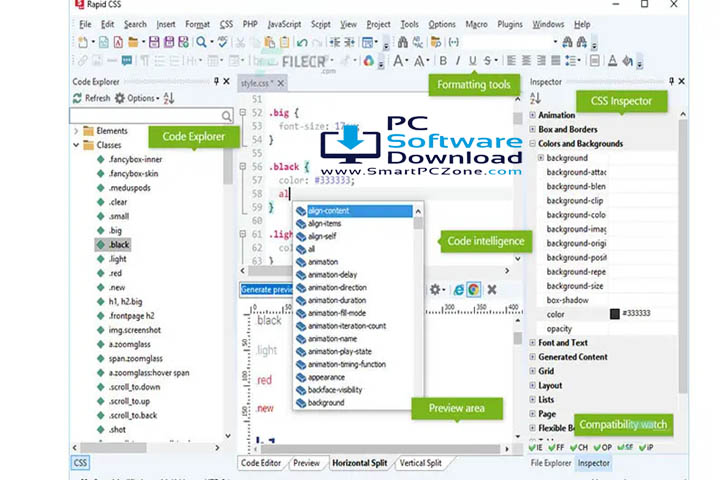Close the preview toolbar with X icon
Viewport: 720px width, 480px height.
pos(492,289)
